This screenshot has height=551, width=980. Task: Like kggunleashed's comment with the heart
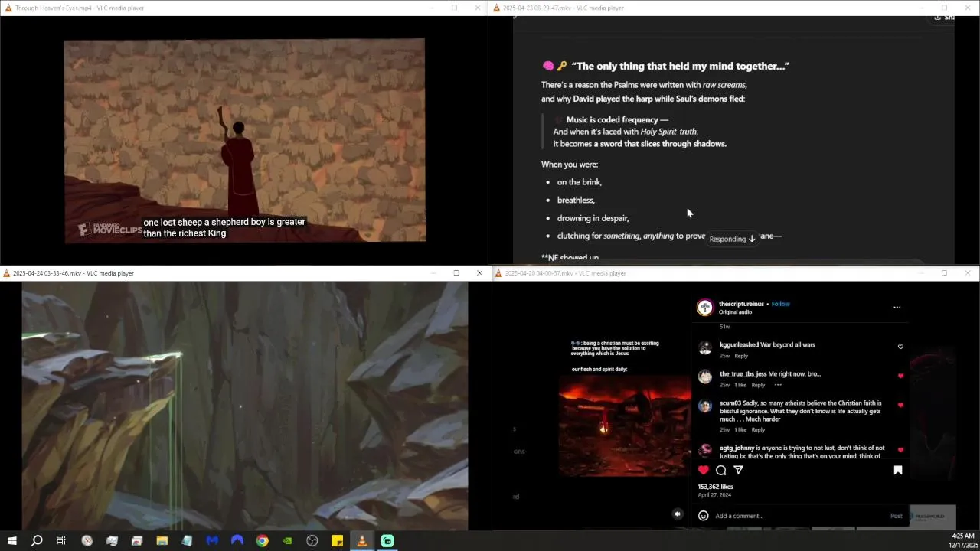900,347
